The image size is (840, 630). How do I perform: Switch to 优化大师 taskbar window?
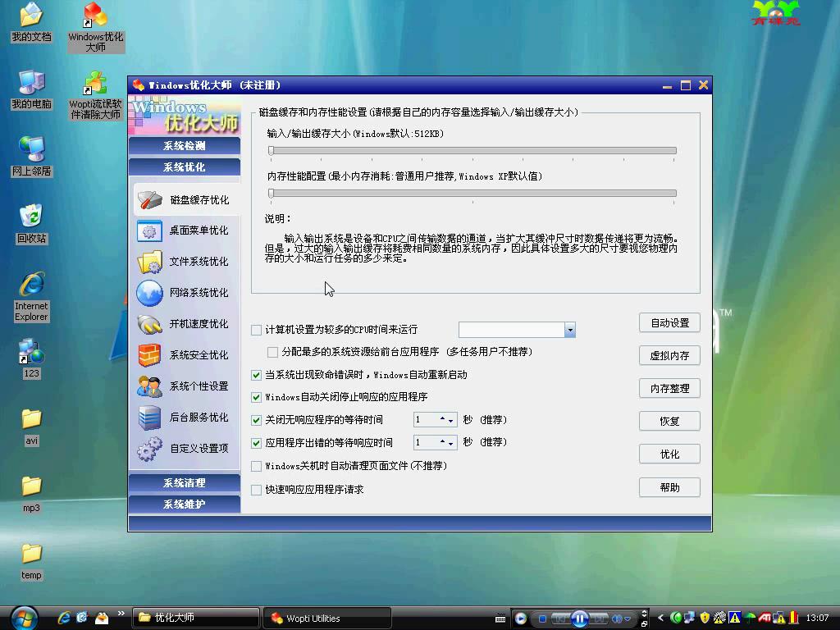pyautogui.click(x=195, y=618)
